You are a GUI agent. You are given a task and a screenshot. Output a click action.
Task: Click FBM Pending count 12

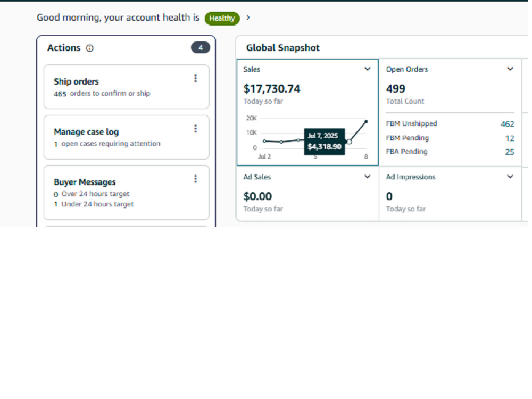click(x=510, y=138)
